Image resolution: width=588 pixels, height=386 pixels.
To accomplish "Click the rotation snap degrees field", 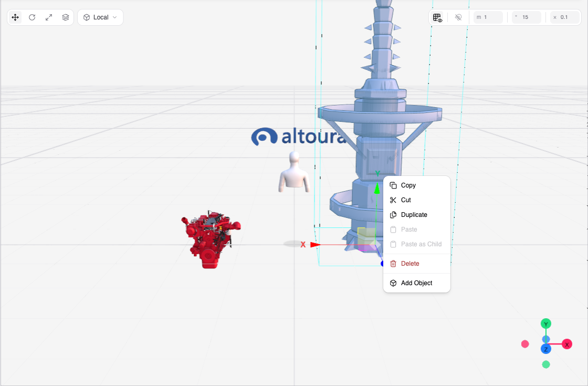I will point(527,17).
